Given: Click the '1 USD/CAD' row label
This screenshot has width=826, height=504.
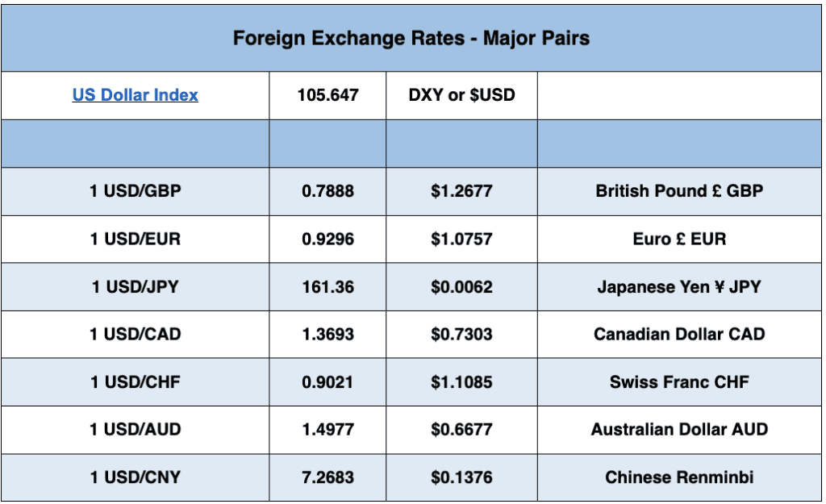Looking at the screenshot, I should click(135, 334).
